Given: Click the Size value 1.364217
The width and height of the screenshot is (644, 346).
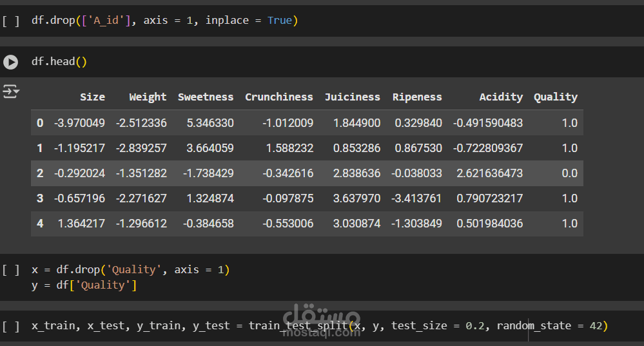Looking at the screenshot, I should click(x=82, y=224).
